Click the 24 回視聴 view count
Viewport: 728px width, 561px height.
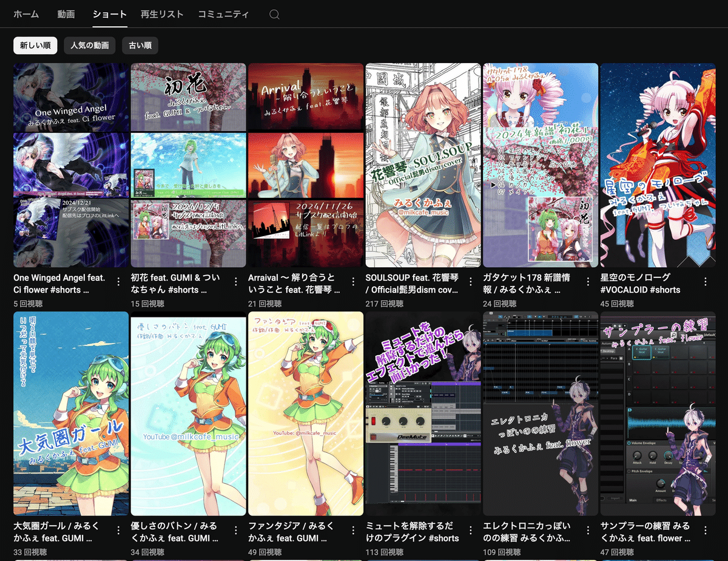pos(499,303)
